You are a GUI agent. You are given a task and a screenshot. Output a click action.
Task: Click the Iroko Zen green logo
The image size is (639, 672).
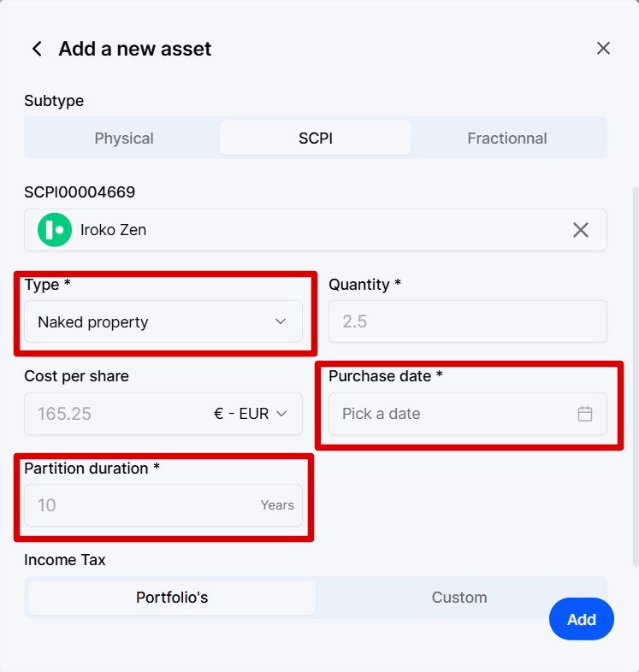tap(55, 230)
